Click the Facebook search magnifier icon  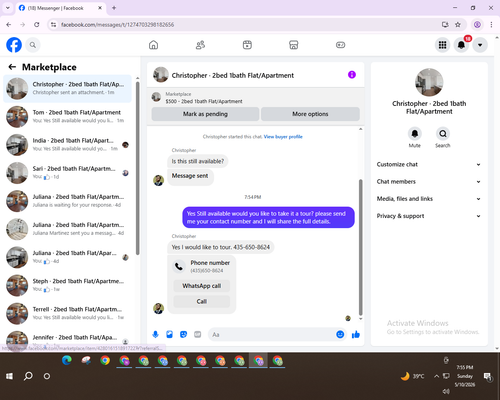tap(33, 45)
